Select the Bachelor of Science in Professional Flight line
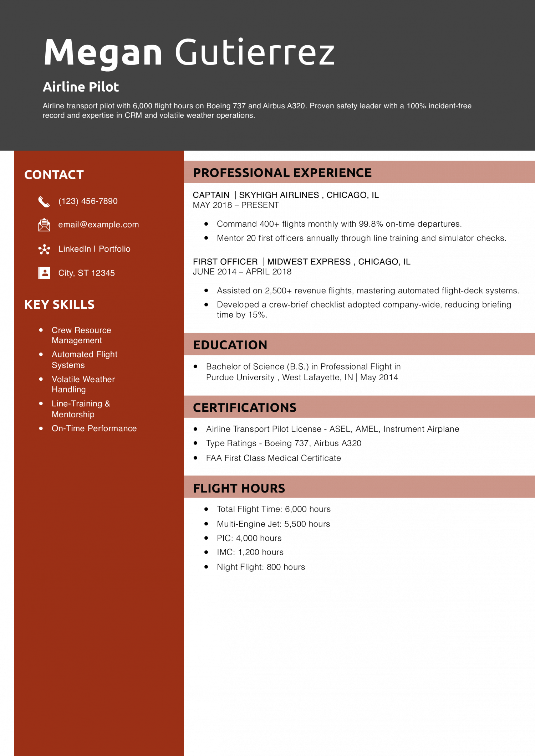 coord(304,366)
